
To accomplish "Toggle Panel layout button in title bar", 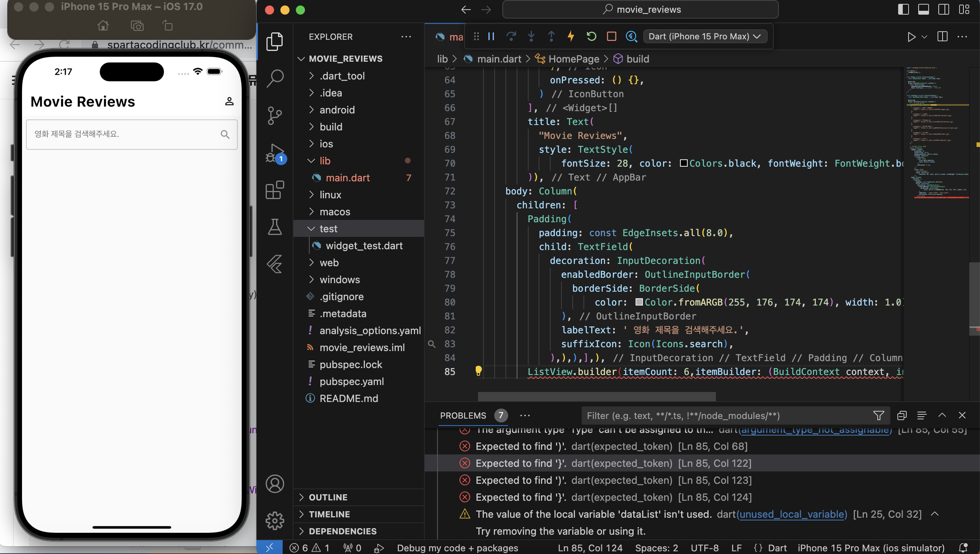I will [x=924, y=10].
